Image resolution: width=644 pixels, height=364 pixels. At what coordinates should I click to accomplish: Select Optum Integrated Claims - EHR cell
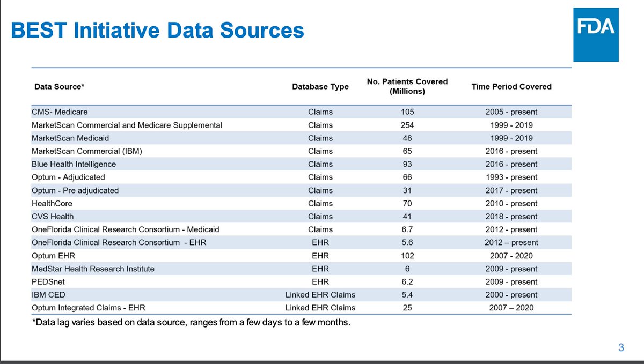point(89,308)
